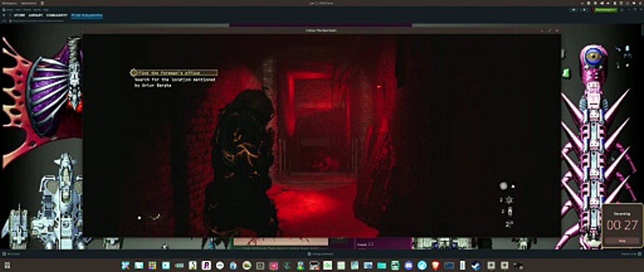Viewport: 644px width, 272px height.
Task: Open the Help menu in Steam
Action: pos(45,10)
